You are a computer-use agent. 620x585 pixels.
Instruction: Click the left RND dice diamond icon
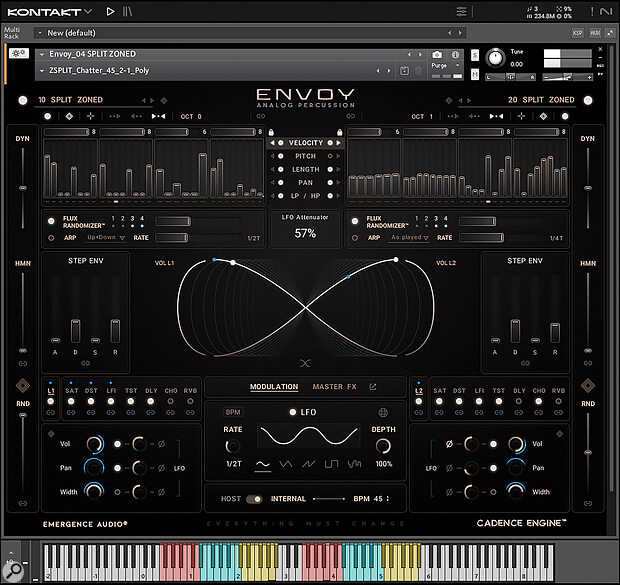[23, 385]
